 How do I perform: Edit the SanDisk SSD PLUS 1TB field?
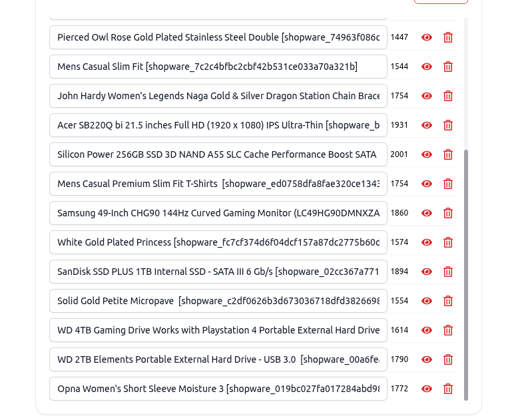[x=218, y=272]
